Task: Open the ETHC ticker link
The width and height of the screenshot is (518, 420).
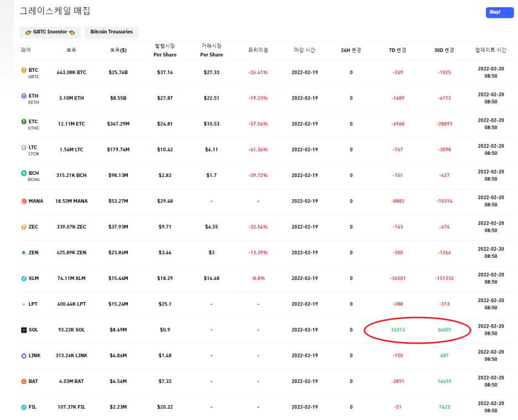Action: tap(34, 128)
